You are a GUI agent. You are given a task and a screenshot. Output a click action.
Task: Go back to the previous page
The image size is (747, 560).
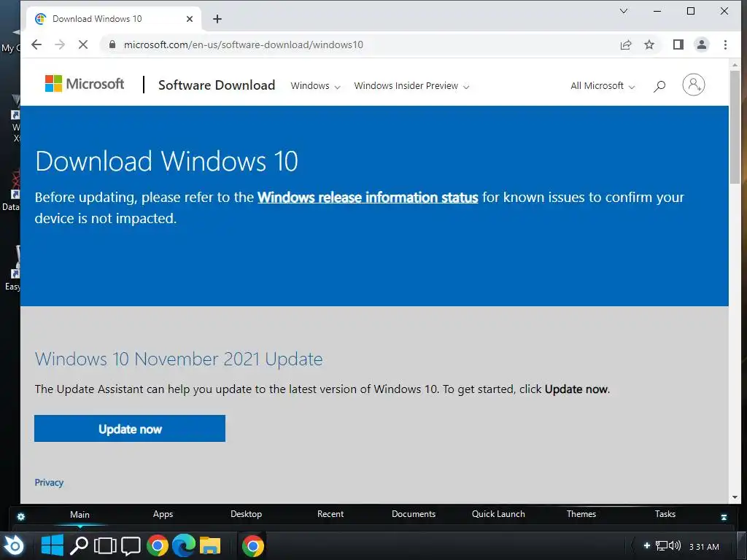tap(36, 44)
